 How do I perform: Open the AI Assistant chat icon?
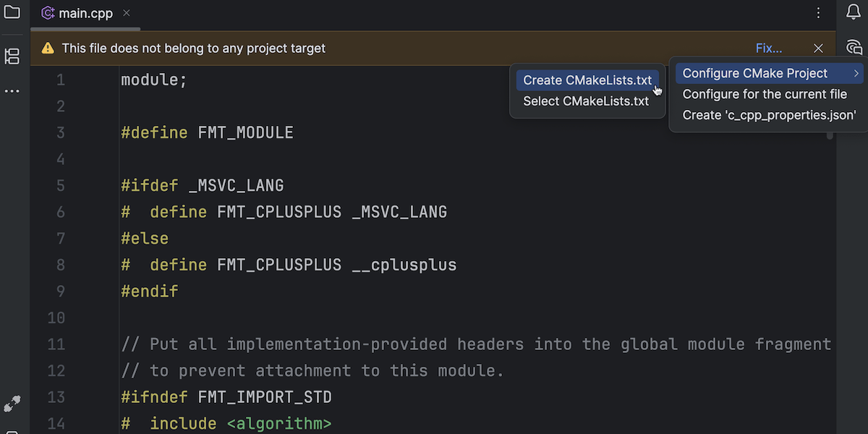854,48
